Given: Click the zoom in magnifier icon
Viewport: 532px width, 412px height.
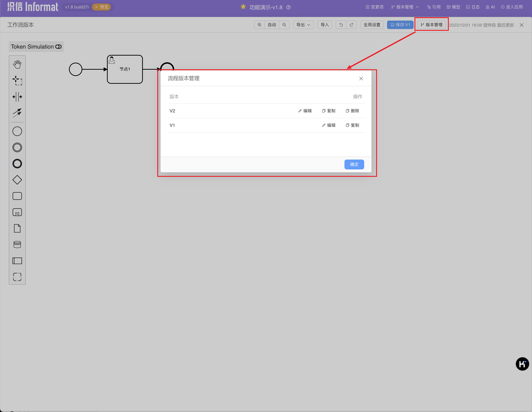Looking at the screenshot, I should click(259, 25).
